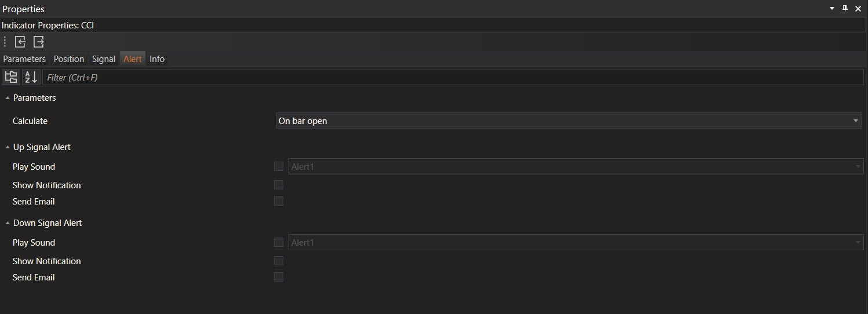Switch to categorized property view icon
The image size is (868, 314).
pyautogui.click(x=11, y=77)
